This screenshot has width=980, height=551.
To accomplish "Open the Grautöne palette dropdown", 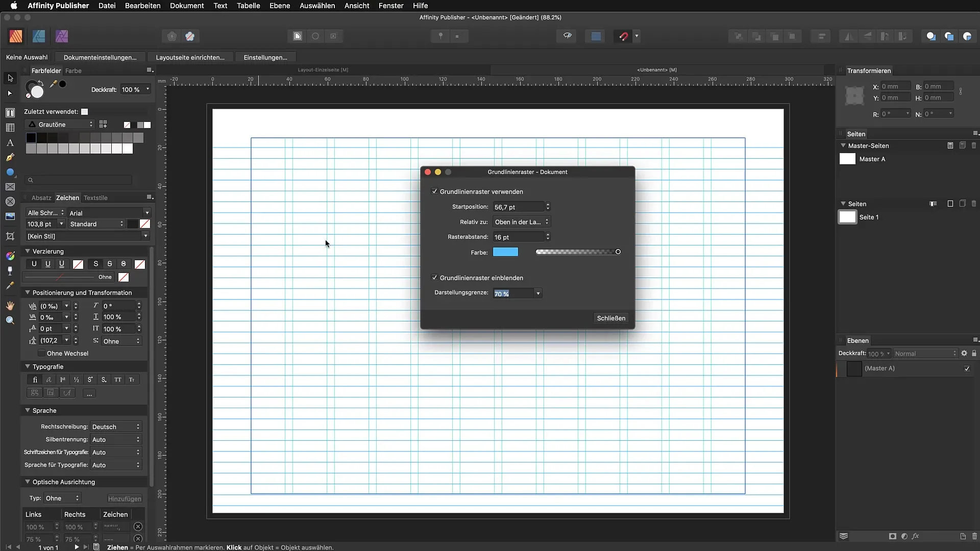I will (60, 124).
